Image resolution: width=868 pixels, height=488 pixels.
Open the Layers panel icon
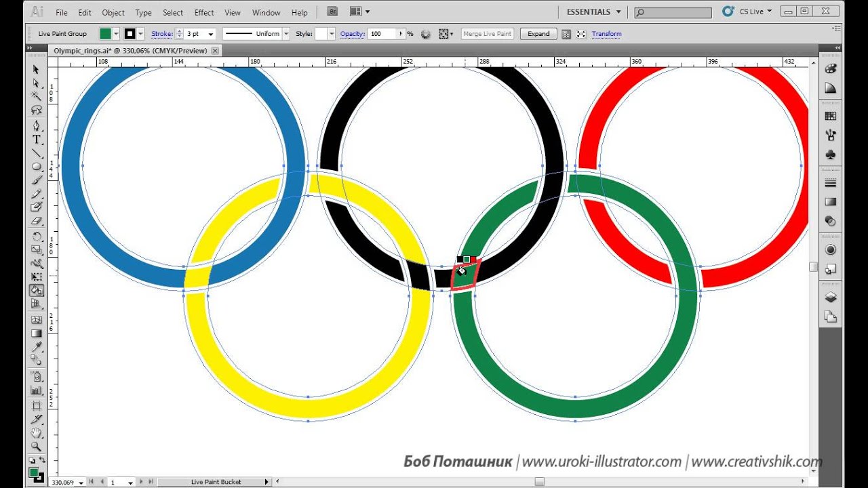click(x=830, y=297)
